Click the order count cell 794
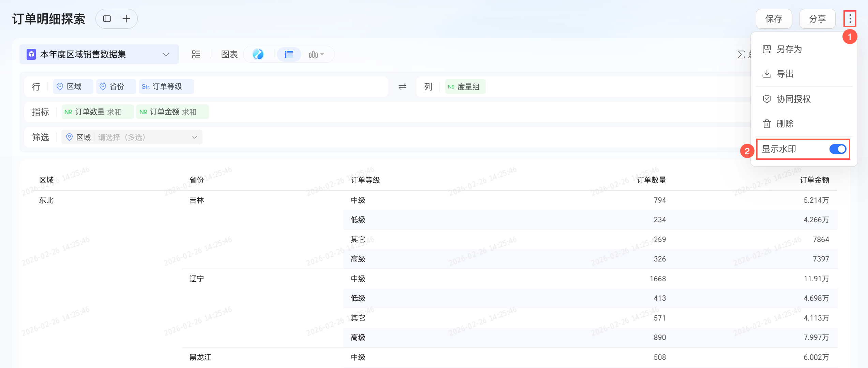 click(660, 200)
